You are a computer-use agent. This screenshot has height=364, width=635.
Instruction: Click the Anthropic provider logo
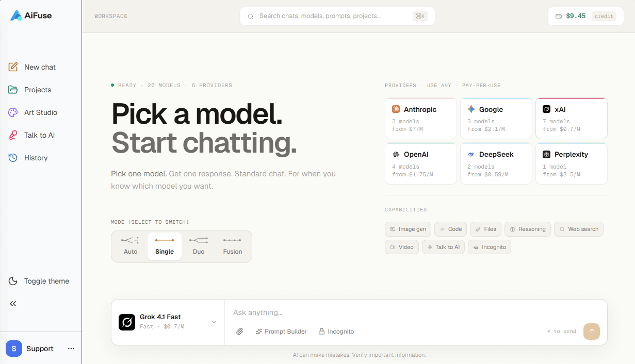click(x=396, y=109)
